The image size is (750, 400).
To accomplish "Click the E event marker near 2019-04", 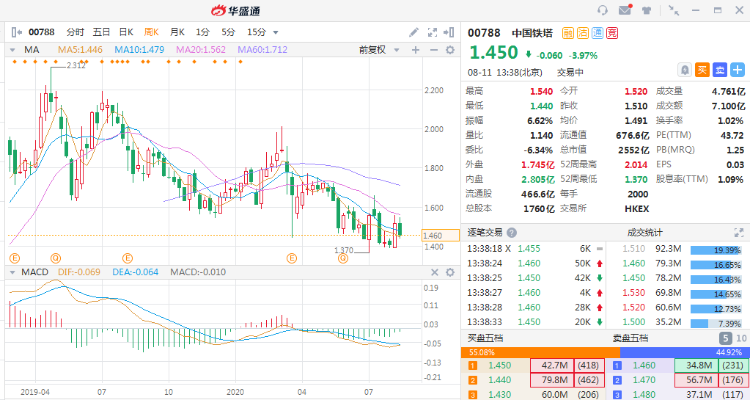I will coord(15,258).
